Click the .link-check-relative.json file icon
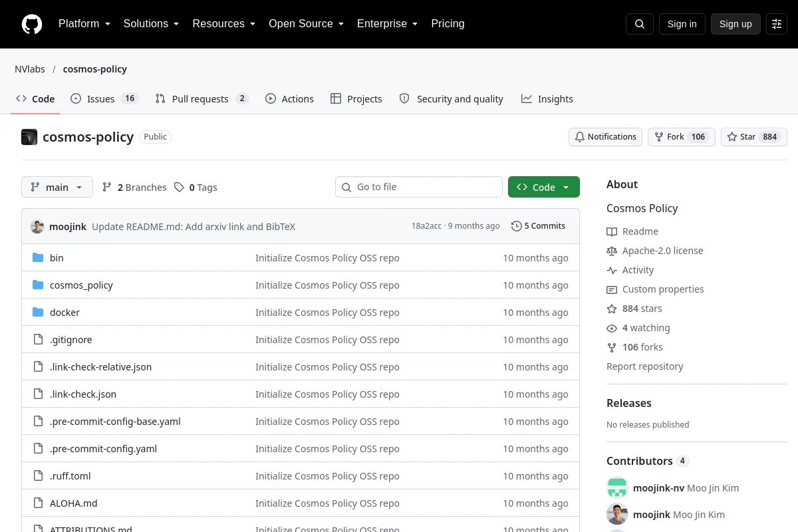Viewport: 798px width, 532px height. [x=38, y=367]
